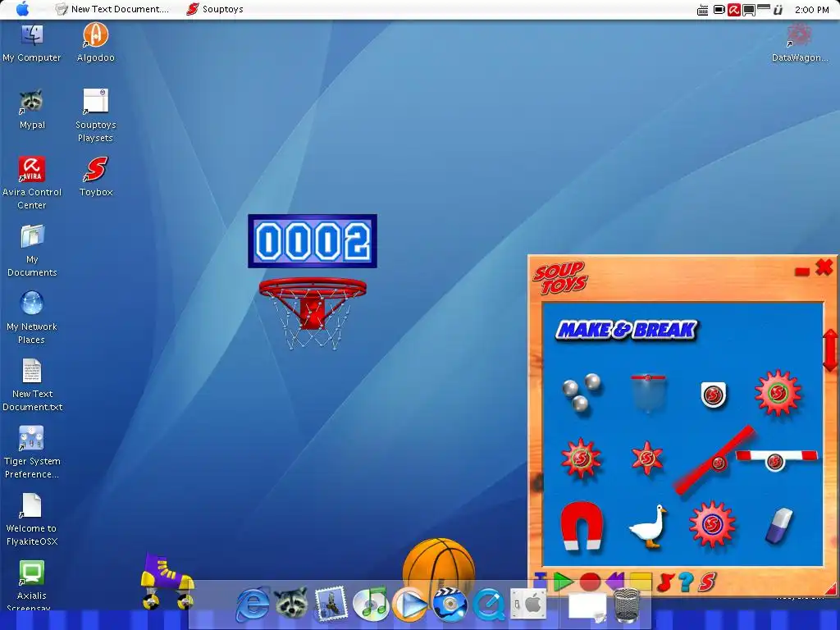
Task: Select Tiger System Preferences desktop shortcut
Action: coord(32,452)
